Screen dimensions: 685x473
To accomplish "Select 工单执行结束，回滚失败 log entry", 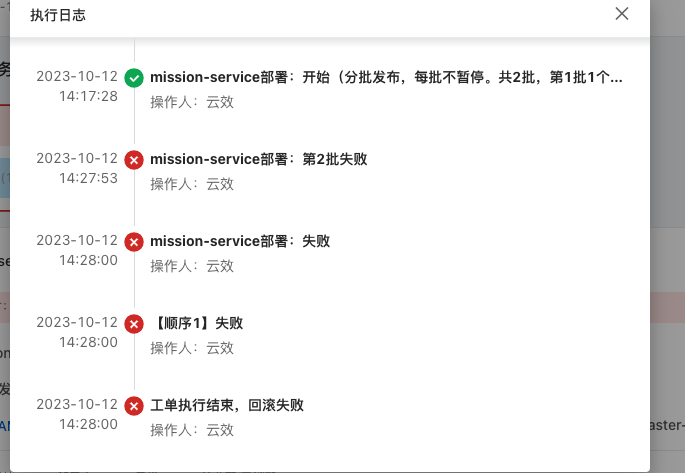I will (x=227, y=405).
